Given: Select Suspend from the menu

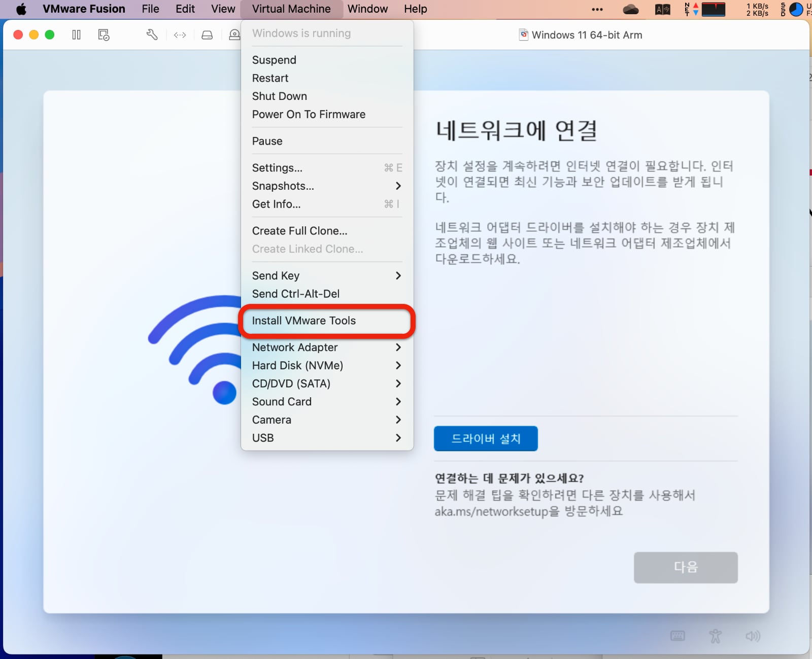Looking at the screenshot, I should [x=327, y=60].
